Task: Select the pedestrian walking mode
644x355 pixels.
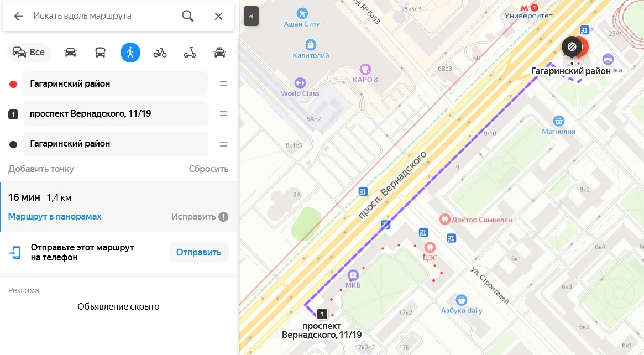Action: (x=130, y=53)
